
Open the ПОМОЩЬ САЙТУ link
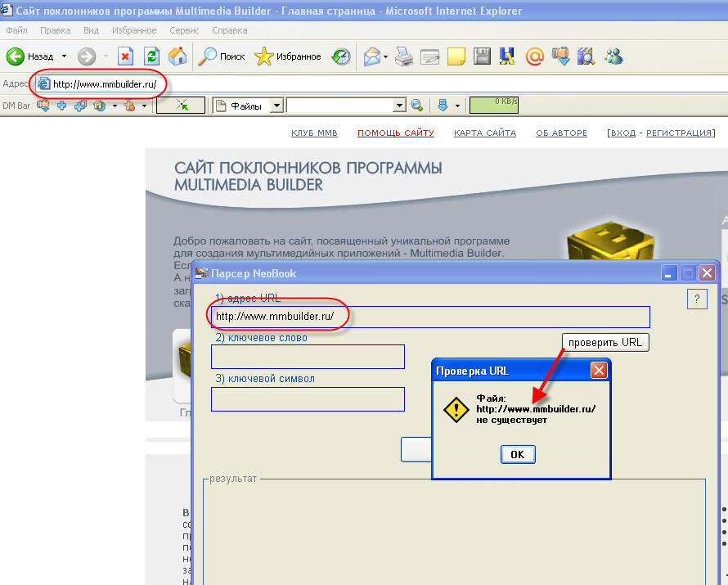[396, 133]
